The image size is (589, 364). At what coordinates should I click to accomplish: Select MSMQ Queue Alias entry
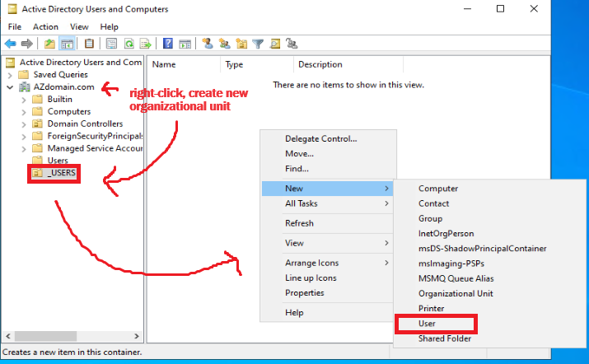(490, 278)
